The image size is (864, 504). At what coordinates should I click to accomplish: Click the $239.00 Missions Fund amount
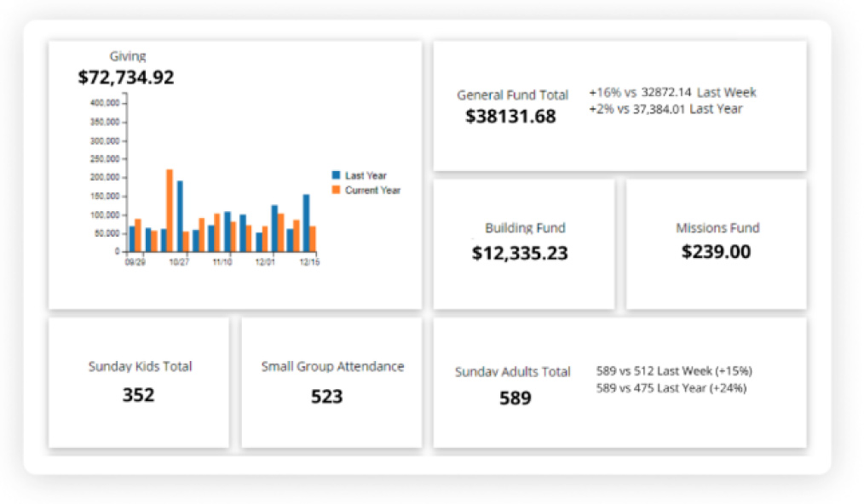pyautogui.click(x=717, y=252)
